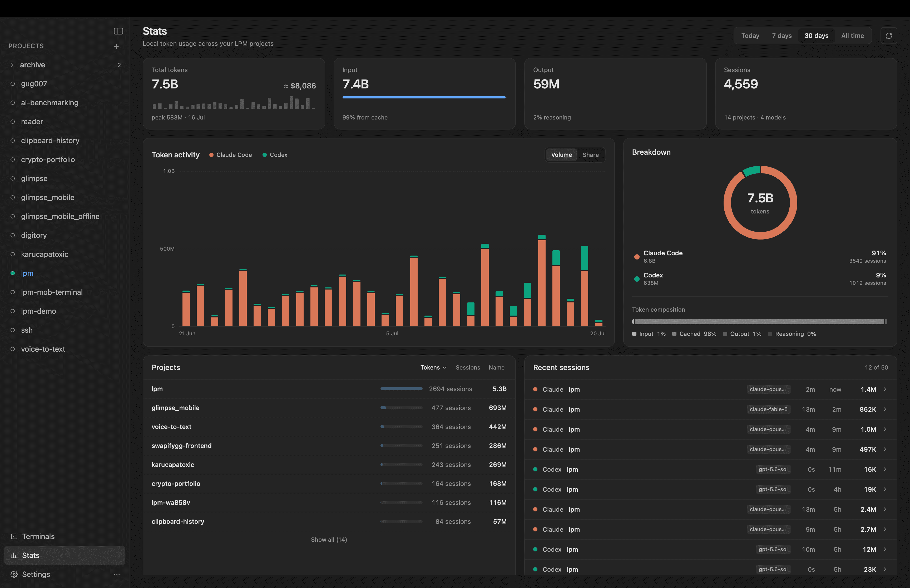Click the $8,086 cost estimate
Screen dimensions: 910x588
click(300, 86)
